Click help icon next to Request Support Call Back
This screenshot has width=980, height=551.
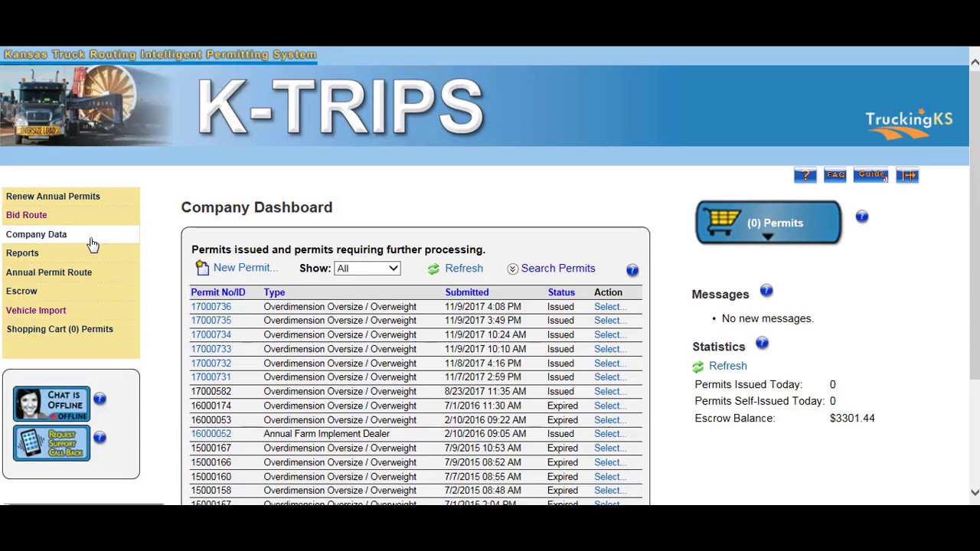click(x=100, y=438)
